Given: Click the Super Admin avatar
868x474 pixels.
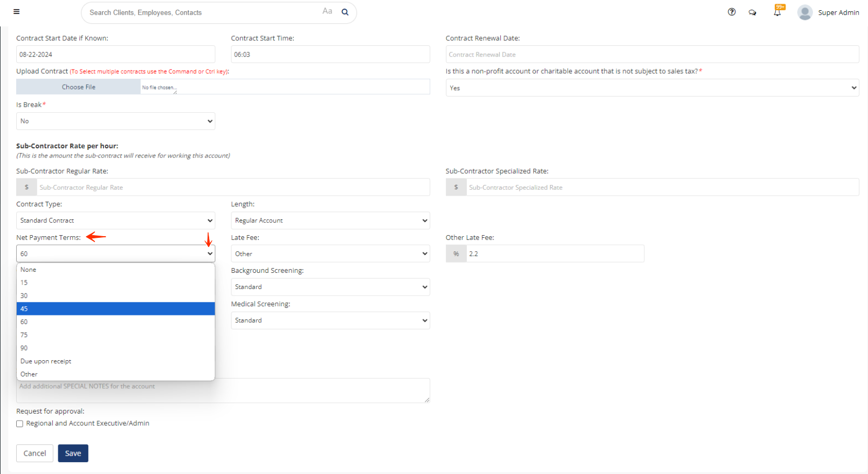Looking at the screenshot, I should [804, 12].
